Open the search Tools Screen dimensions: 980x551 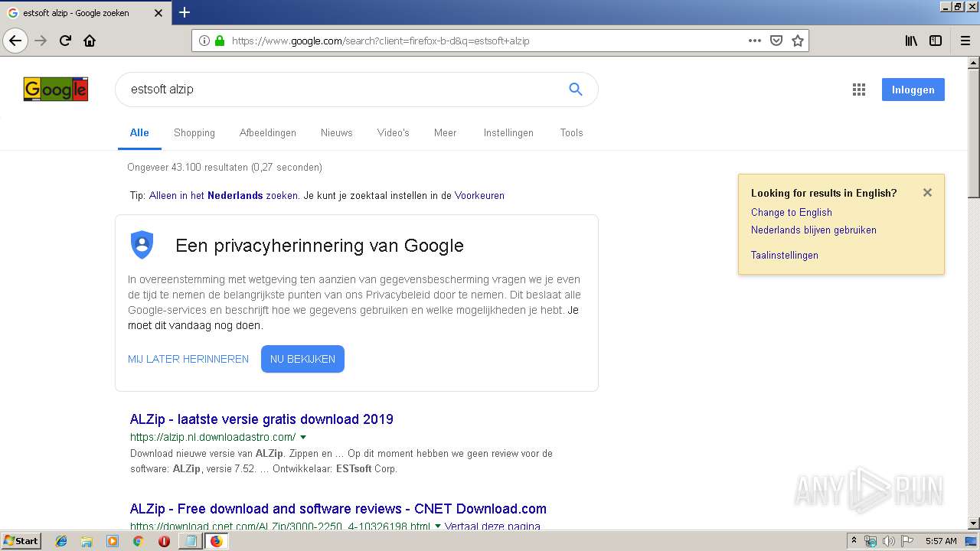tap(571, 132)
